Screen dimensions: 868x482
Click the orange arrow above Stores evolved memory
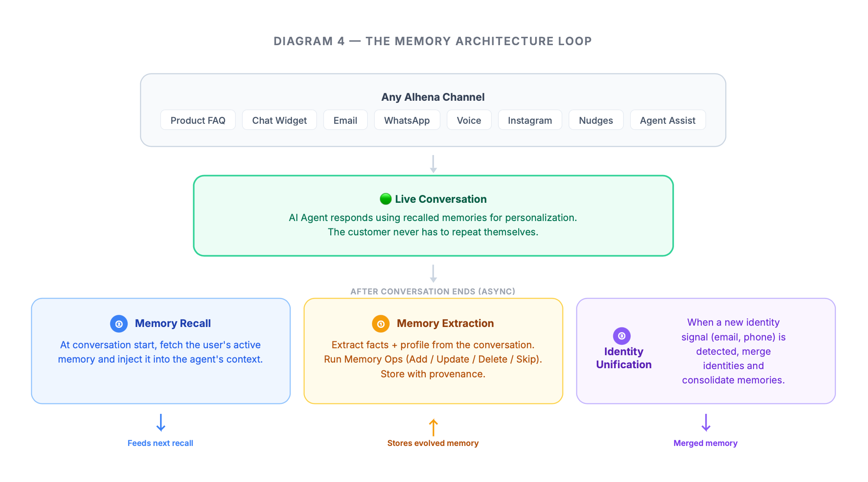(x=433, y=427)
